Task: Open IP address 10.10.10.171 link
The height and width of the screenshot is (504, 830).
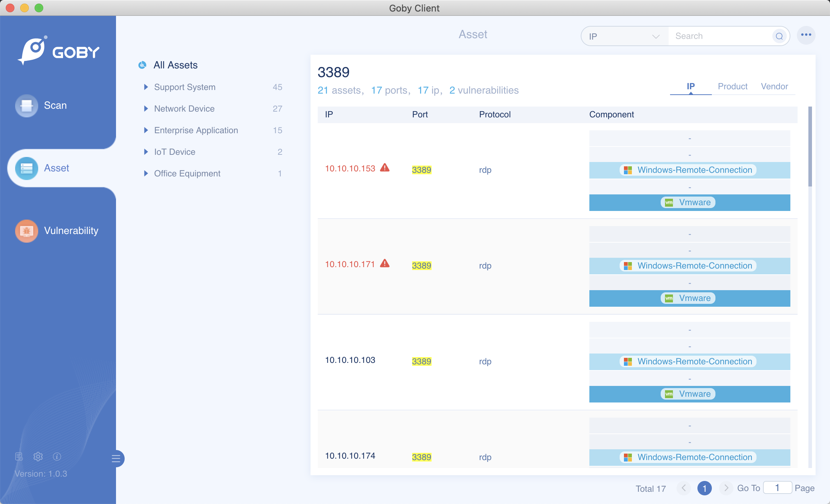Action: point(350,264)
